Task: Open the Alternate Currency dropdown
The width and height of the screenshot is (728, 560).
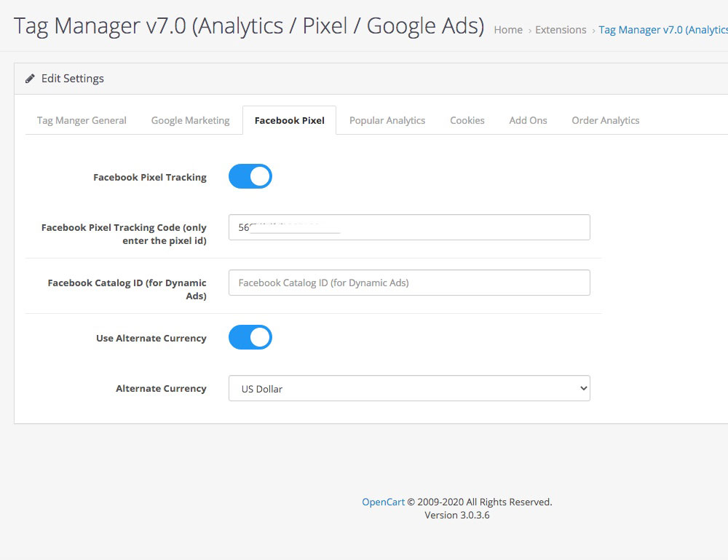Action: (409, 388)
